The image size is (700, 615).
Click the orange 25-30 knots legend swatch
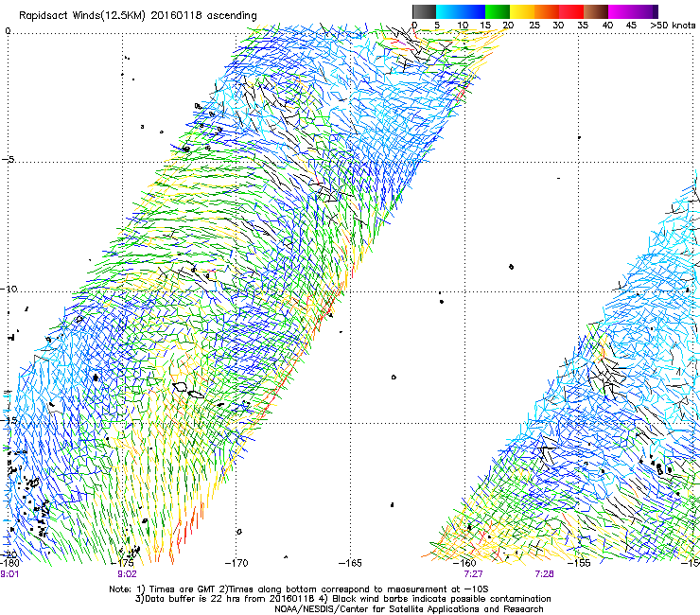coord(547,11)
